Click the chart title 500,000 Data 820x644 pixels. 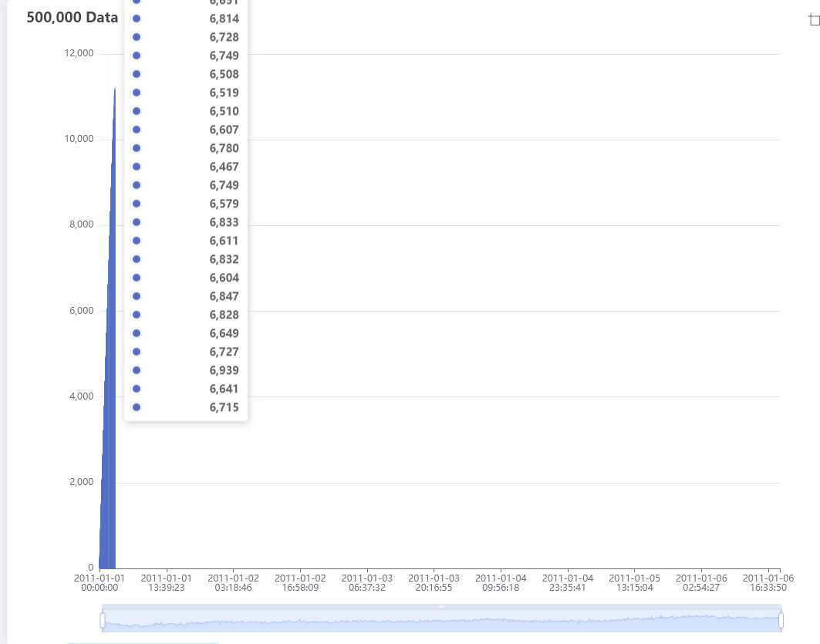(72, 17)
